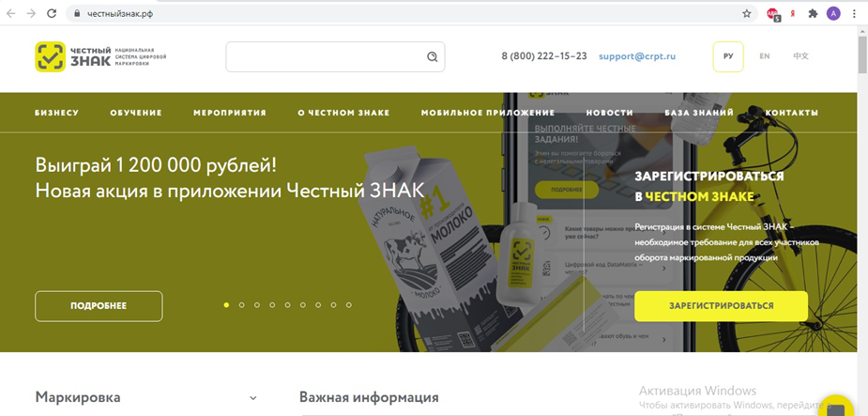Image resolution: width=868 pixels, height=416 pixels.
Task: Open the yellow chat widget icon
Action: [836, 406]
